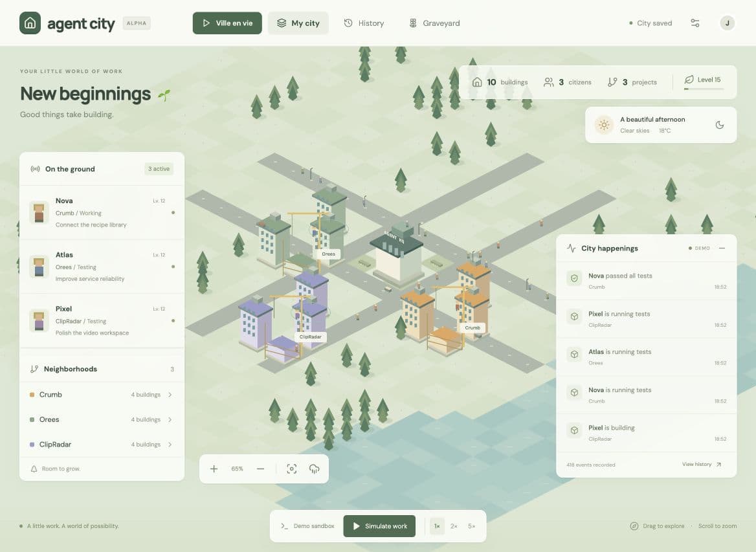Screen dimensions: 756x552
Task: Open the History tab
Action: (x=364, y=23)
